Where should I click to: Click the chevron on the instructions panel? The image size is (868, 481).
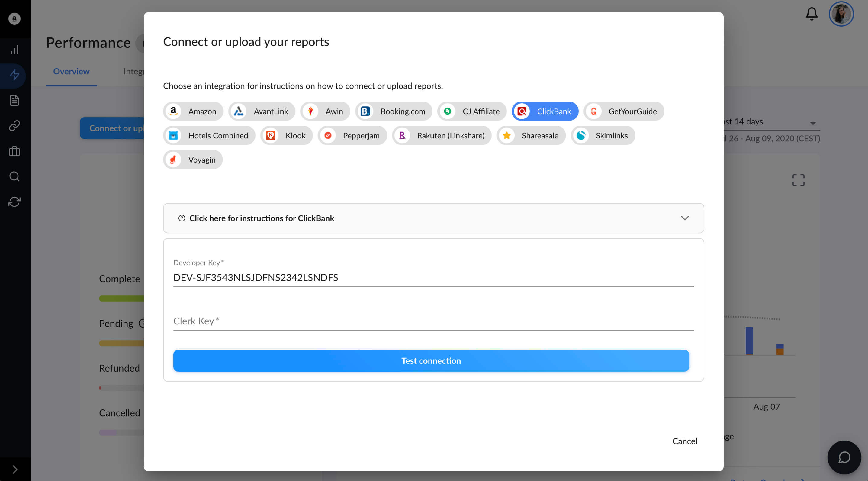(685, 218)
